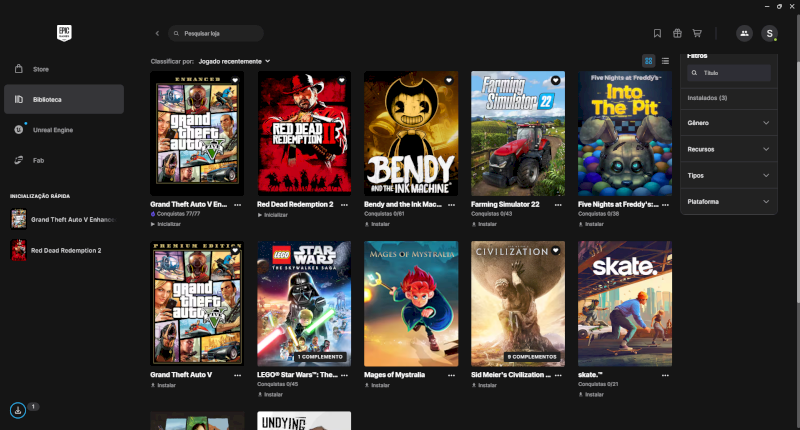
Task: Open options menu for skate.
Action: coord(665,375)
